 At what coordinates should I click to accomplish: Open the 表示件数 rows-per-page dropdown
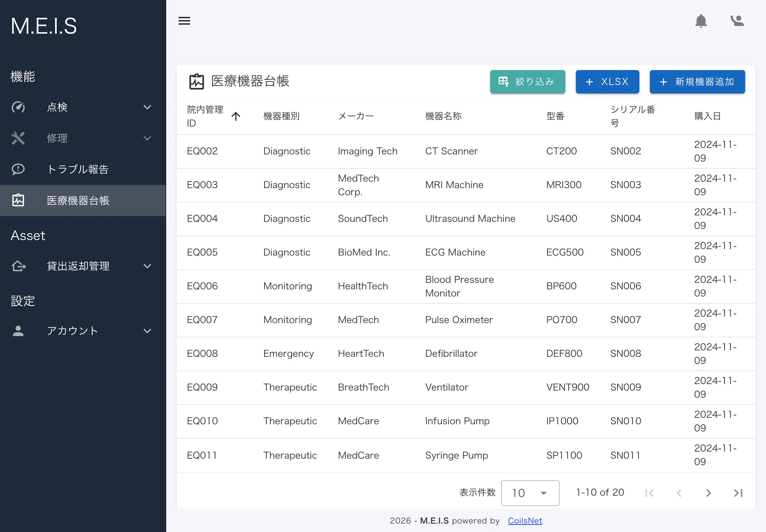click(x=530, y=493)
